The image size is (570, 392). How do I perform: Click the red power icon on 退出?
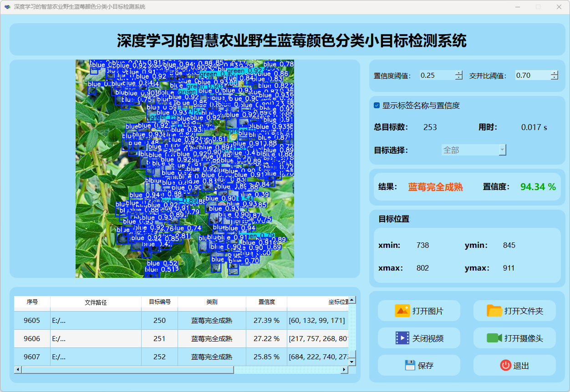[505, 365]
